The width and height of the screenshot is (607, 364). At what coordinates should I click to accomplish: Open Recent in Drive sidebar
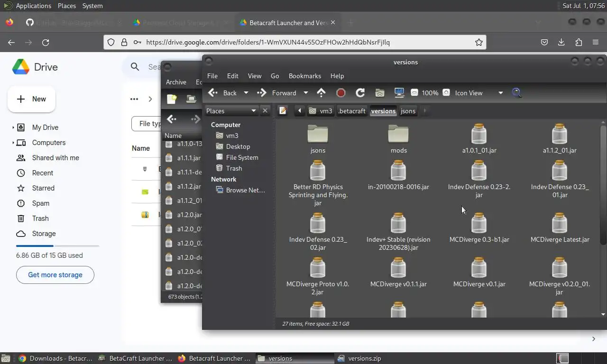[43, 173]
